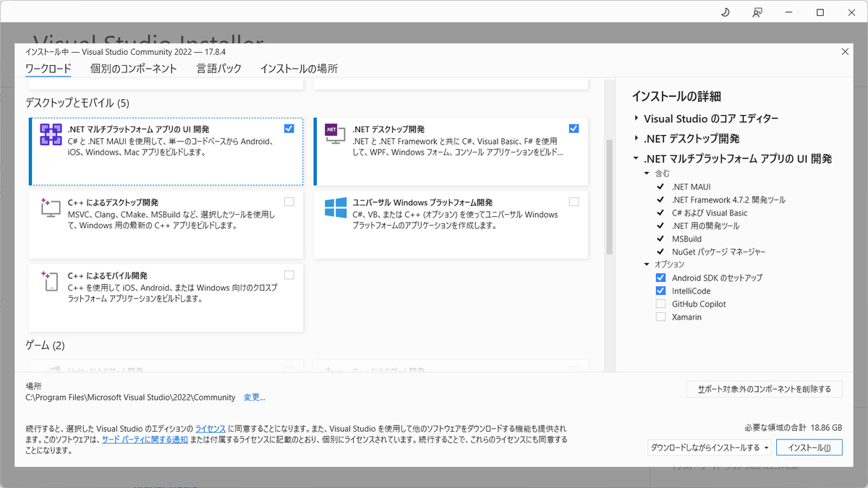868x488 pixels.
Task: Expand Visual Studio のコア エディター details
Action: [x=636, y=119]
